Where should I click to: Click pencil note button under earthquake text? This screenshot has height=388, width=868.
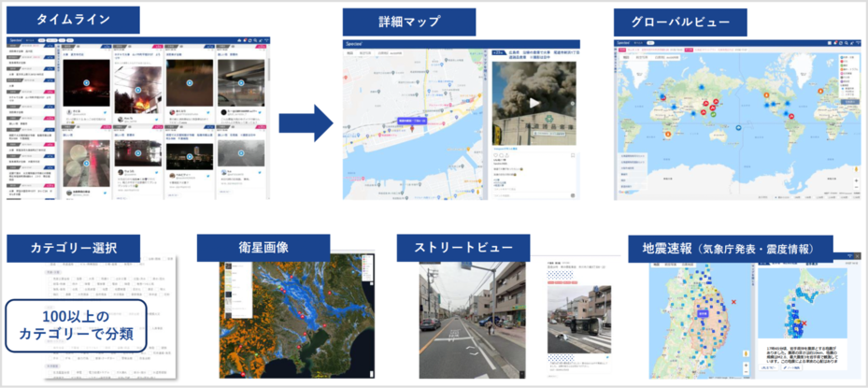(793, 367)
